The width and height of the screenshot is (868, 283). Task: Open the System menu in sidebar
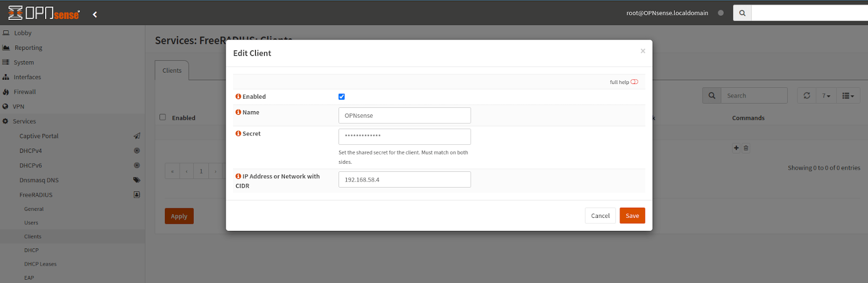pyautogui.click(x=24, y=62)
